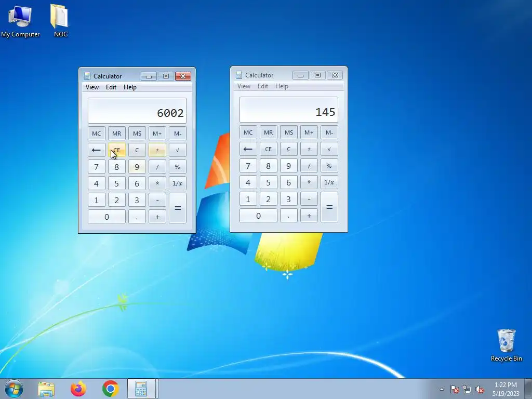Screen dimensions: 532x399
Task: Launch Google Chrome from the taskbar
Action: click(x=110, y=389)
